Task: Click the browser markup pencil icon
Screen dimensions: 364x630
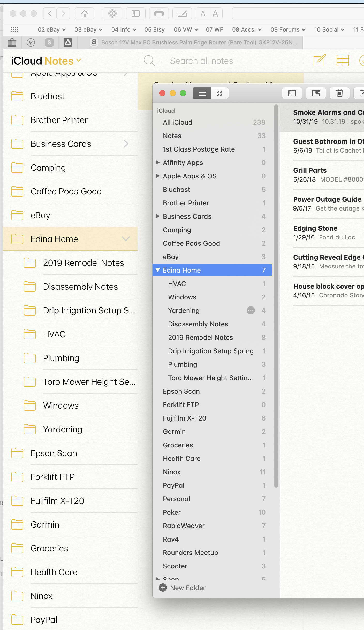Action: click(x=182, y=13)
